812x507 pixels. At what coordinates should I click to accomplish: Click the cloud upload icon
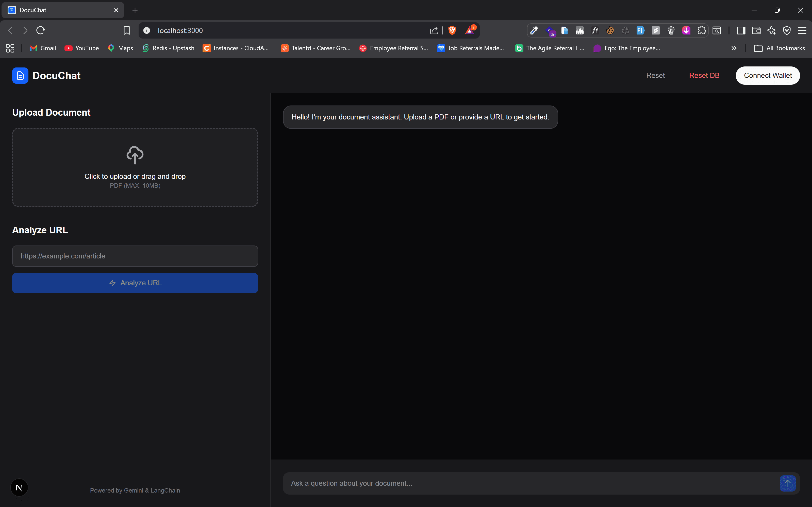point(135,155)
